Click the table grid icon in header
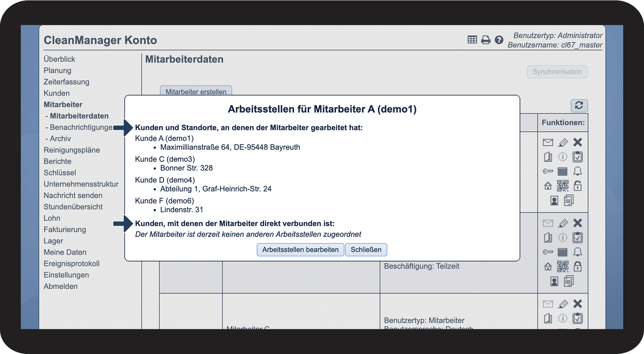 point(472,40)
